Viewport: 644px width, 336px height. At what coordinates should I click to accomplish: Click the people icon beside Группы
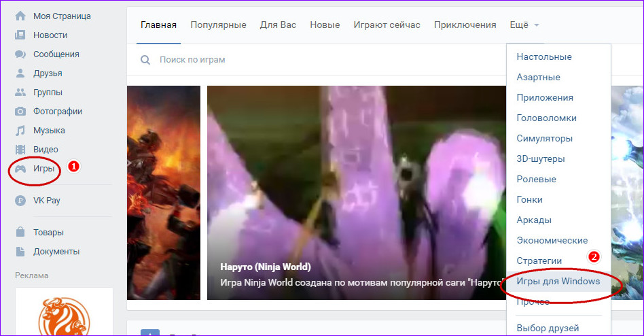20,92
